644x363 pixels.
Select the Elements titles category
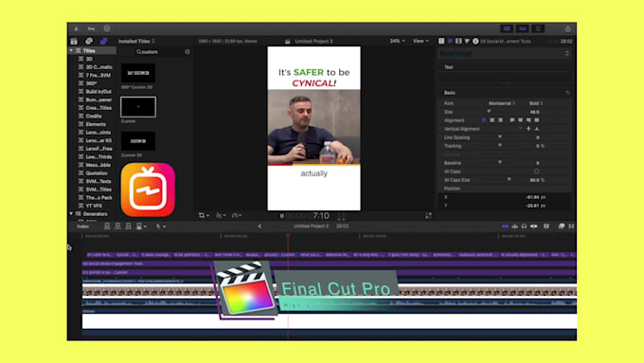click(x=96, y=124)
